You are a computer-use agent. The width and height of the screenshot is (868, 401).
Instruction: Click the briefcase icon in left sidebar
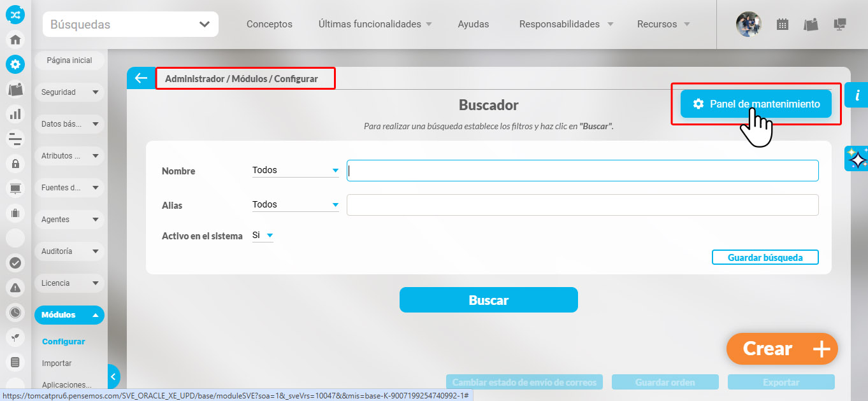[x=15, y=213]
